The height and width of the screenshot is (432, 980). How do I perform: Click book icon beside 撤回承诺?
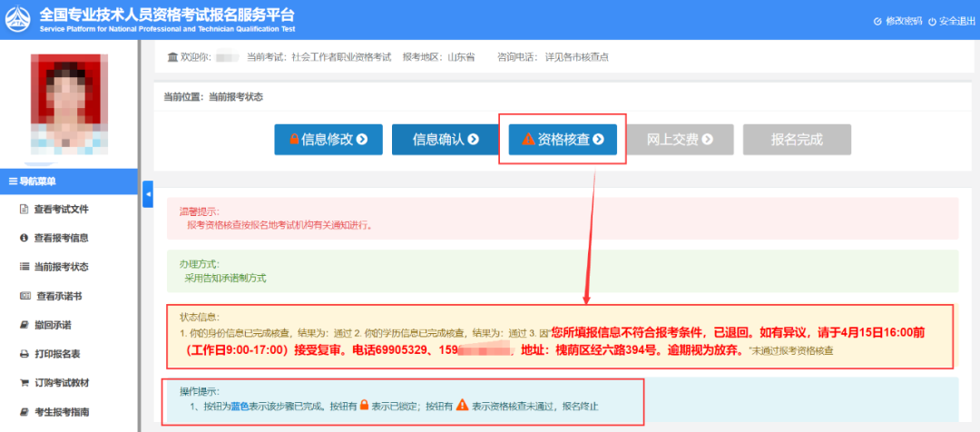click(24, 325)
